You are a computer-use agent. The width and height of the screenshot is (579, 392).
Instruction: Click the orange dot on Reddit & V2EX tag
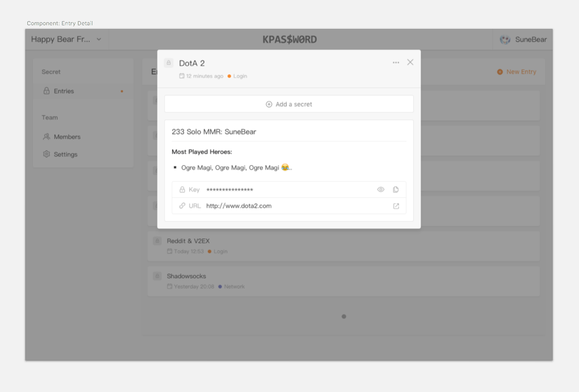[210, 251]
